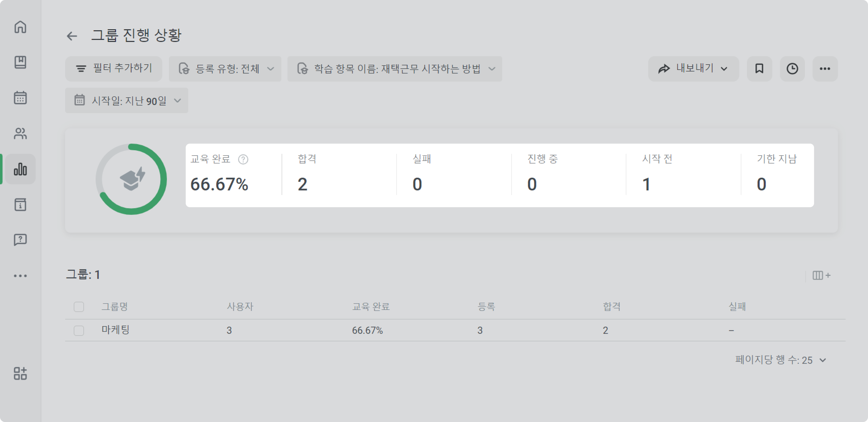Open the 페이지당 행 수: 25 dropdown
The width and height of the screenshot is (868, 422).
pos(780,360)
